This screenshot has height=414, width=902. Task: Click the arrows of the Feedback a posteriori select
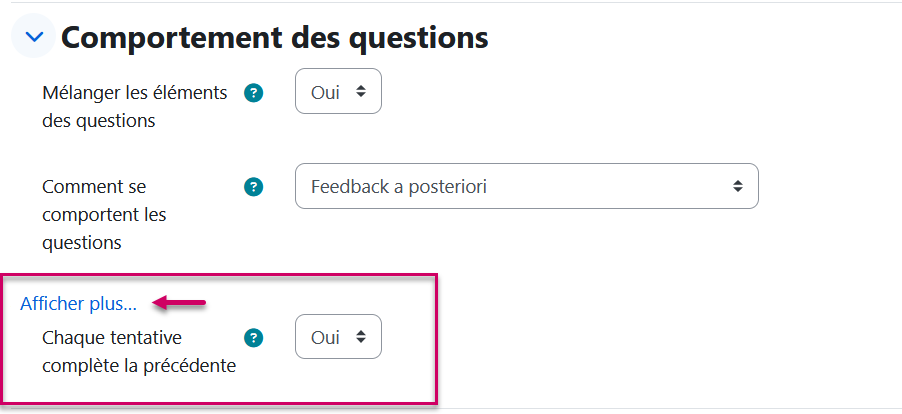[x=737, y=186]
